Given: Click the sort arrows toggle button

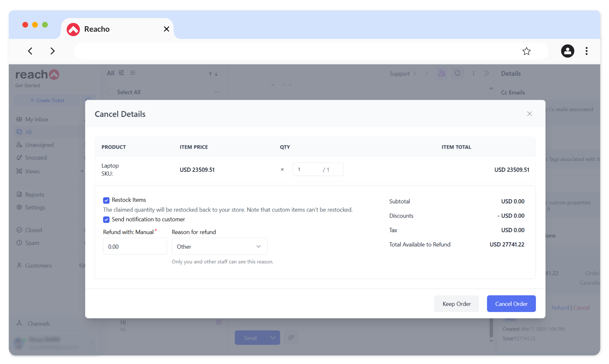Looking at the screenshot, I should tap(213, 74).
